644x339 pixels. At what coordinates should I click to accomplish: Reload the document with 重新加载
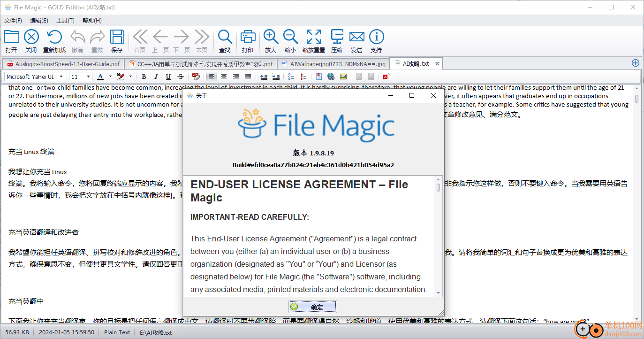point(54,41)
